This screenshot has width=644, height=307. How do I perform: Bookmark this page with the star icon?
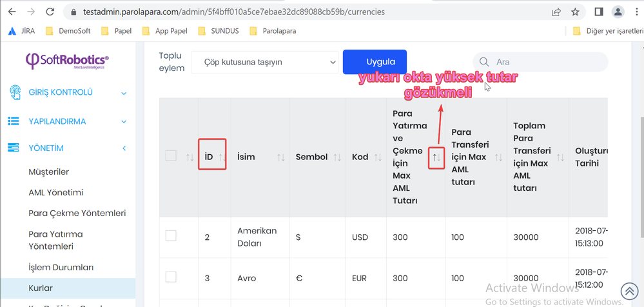(x=575, y=12)
